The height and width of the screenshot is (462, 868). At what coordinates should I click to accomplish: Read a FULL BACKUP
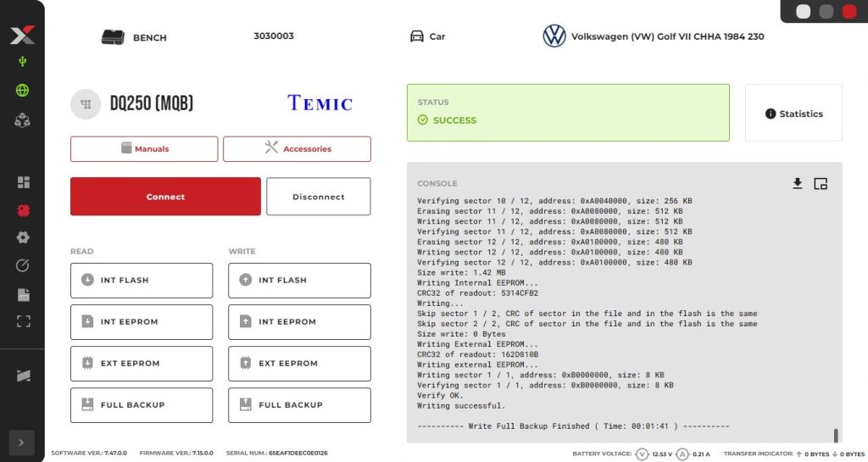pos(142,405)
